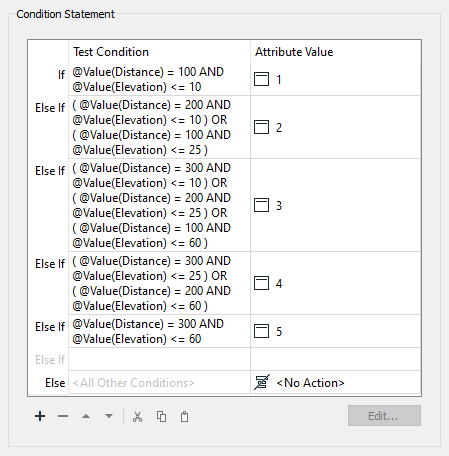Select the <No Action> attribute value
449x456 pixels.
click(335, 382)
